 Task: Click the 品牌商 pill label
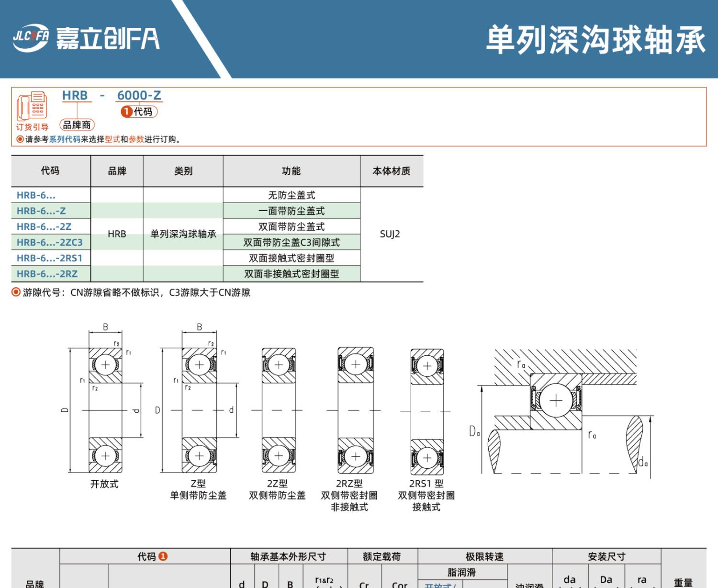(77, 125)
